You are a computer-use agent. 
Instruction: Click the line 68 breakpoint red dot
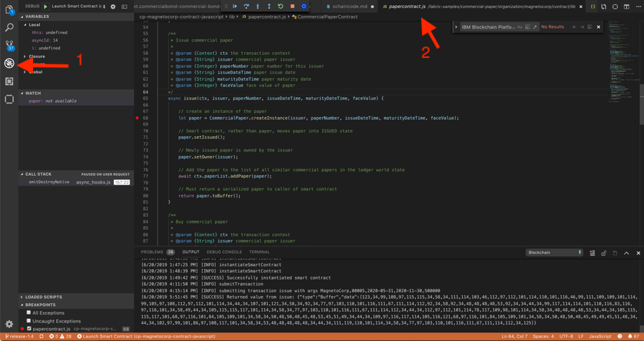coord(138,118)
